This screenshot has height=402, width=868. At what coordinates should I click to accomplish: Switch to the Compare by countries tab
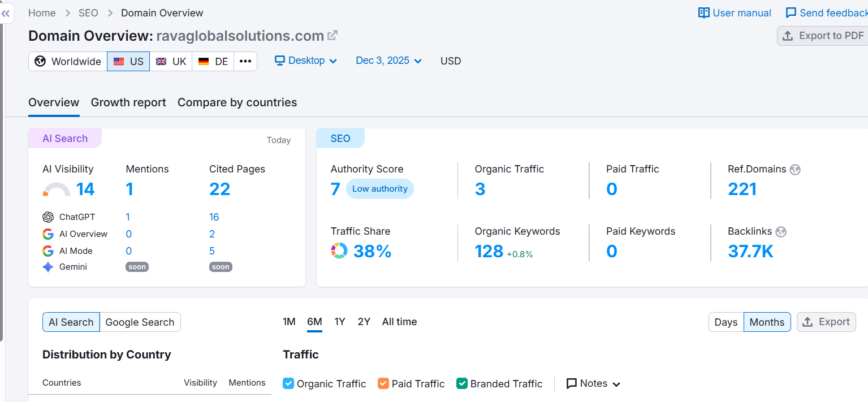[x=237, y=102]
